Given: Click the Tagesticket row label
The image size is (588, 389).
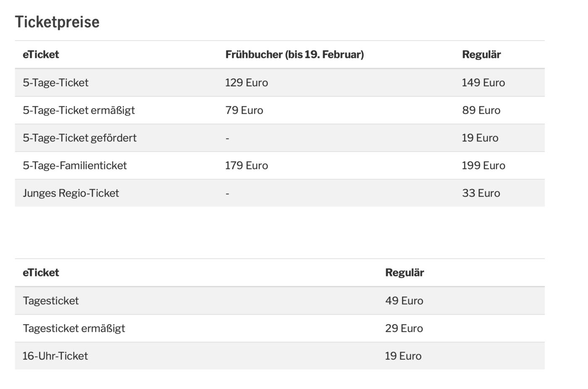Looking at the screenshot, I should (51, 301).
